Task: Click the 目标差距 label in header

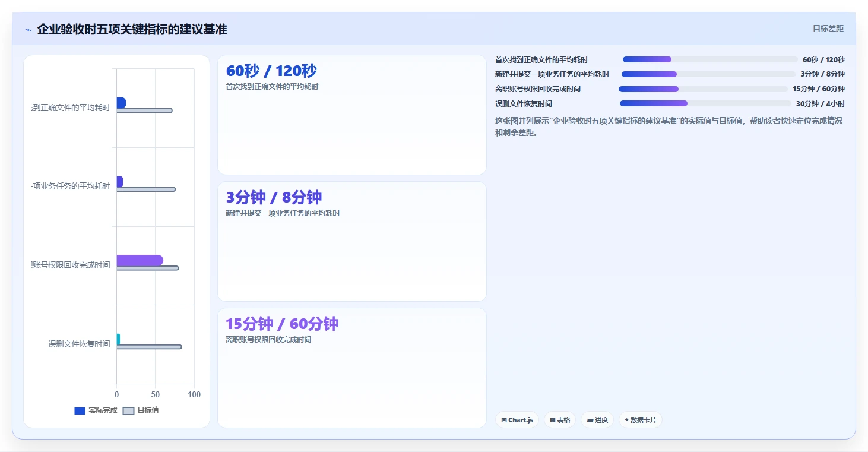Action: pyautogui.click(x=828, y=29)
